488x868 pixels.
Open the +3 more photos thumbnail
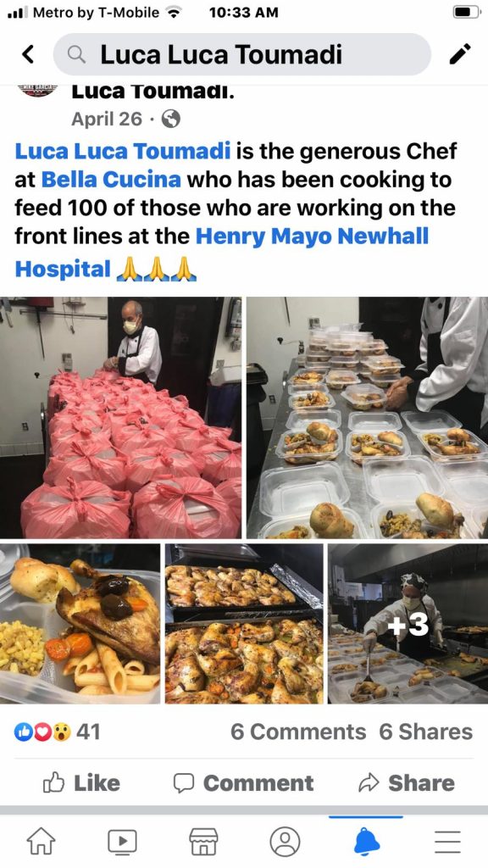coord(408,623)
